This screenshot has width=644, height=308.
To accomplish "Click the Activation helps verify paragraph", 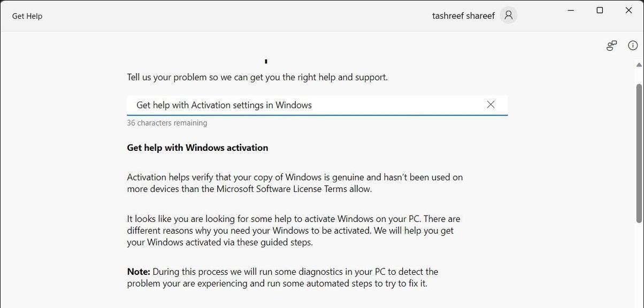I will click(x=295, y=183).
